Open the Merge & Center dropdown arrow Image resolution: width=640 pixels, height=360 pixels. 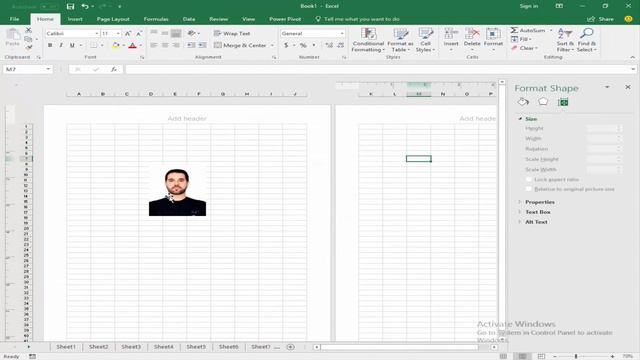click(x=272, y=45)
